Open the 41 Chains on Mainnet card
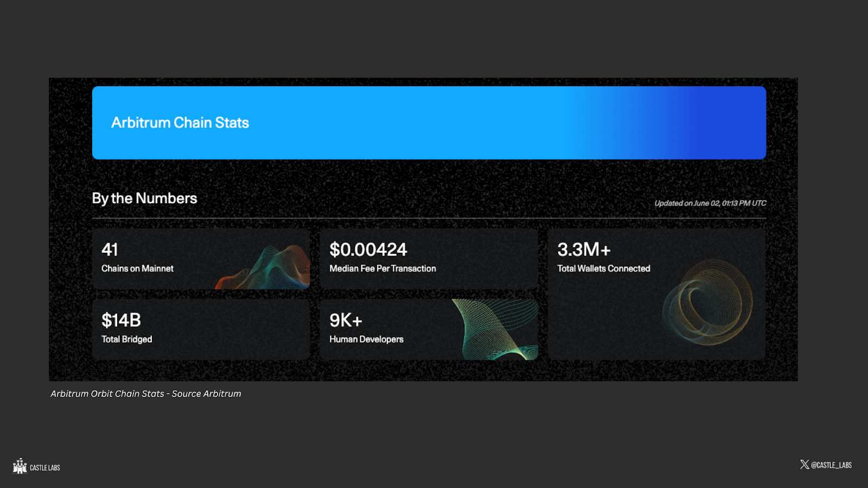This screenshot has height=488, width=868. coord(201,259)
